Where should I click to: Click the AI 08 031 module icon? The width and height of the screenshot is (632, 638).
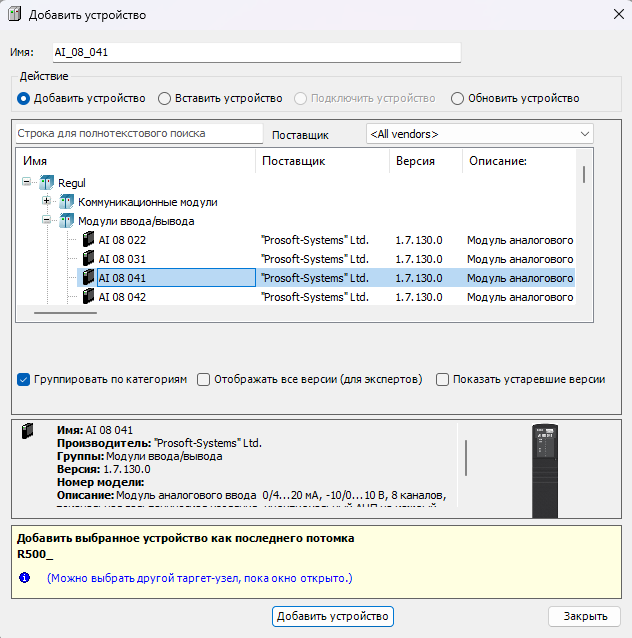(x=88, y=259)
